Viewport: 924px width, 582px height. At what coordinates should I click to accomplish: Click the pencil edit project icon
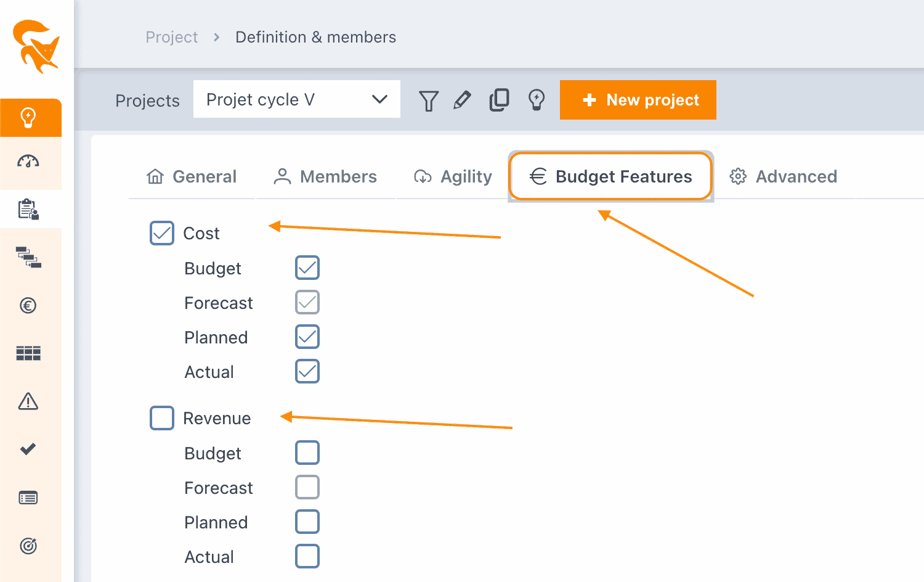pos(462,100)
